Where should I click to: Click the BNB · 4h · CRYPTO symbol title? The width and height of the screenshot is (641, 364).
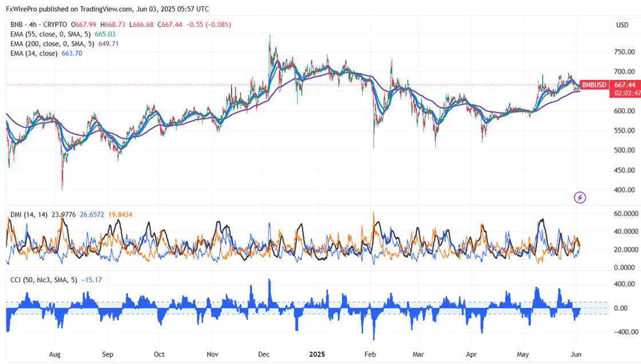[x=39, y=25]
